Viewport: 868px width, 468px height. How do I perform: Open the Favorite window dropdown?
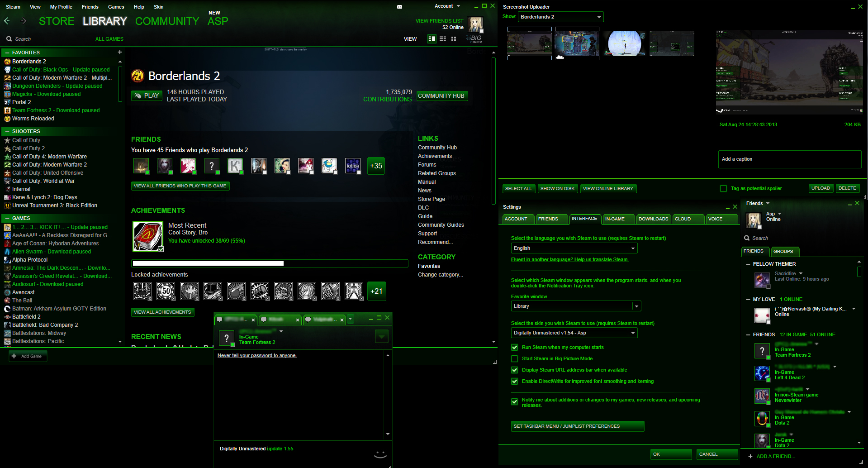(x=576, y=306)
